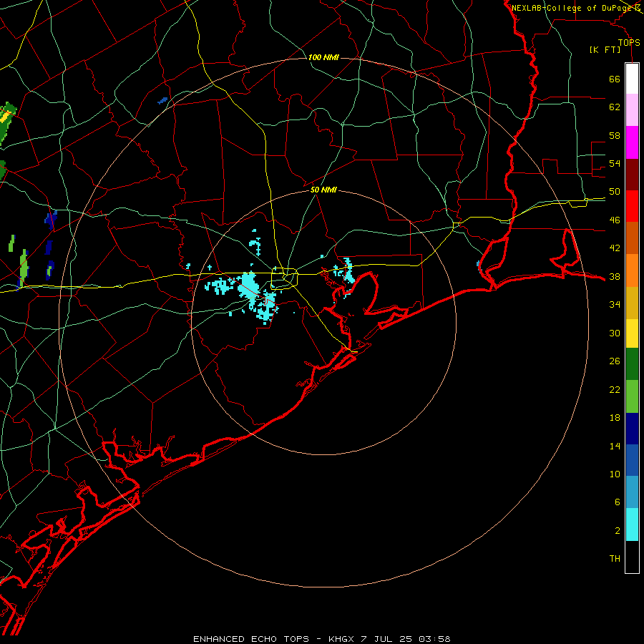The image size is (644, 644).
Task: Click the legend value '66'
Action: coord(615,79)
